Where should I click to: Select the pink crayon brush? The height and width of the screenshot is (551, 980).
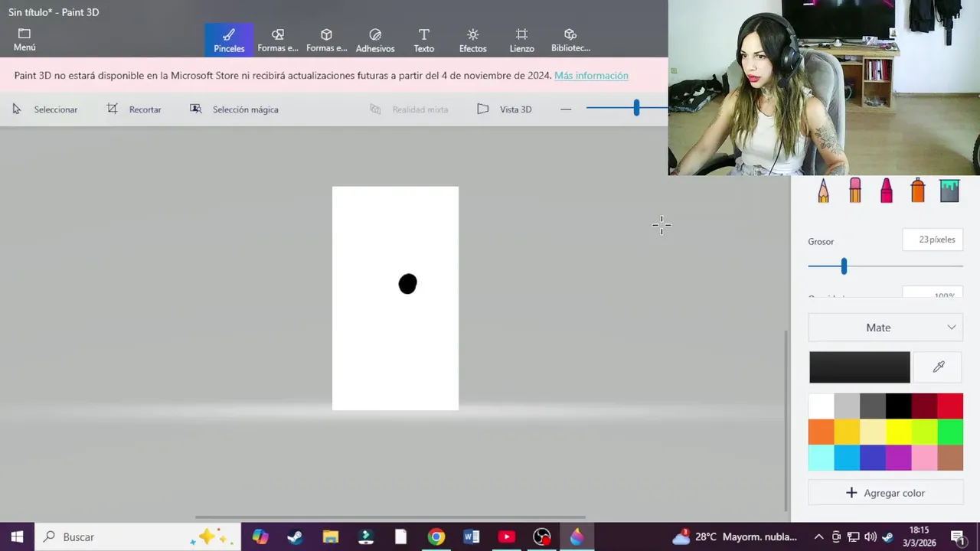click(887, 191)
